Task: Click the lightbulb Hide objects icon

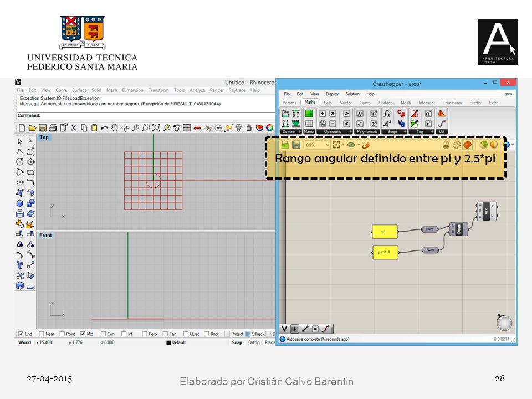Action: click(239, 128)
